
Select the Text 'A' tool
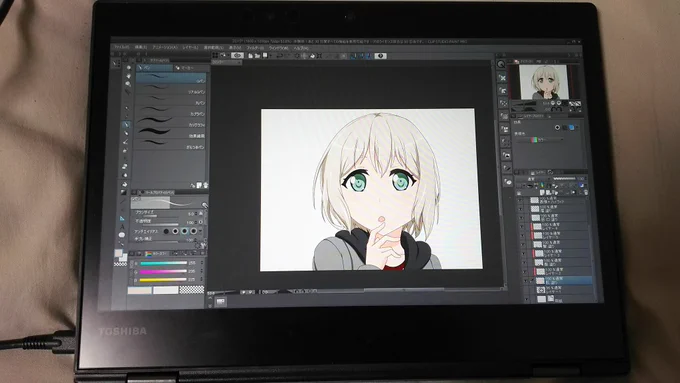pos(122,227)
